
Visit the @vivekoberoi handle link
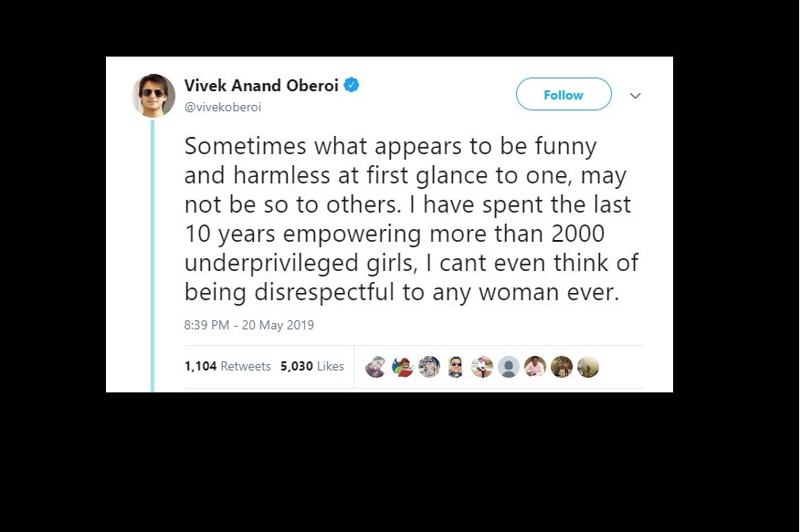pos(223,107)
